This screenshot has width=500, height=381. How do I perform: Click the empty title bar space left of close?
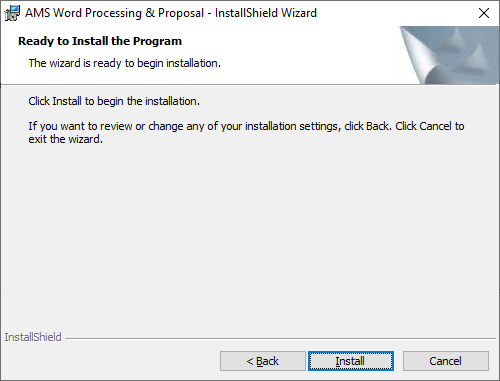click(395, 13)
